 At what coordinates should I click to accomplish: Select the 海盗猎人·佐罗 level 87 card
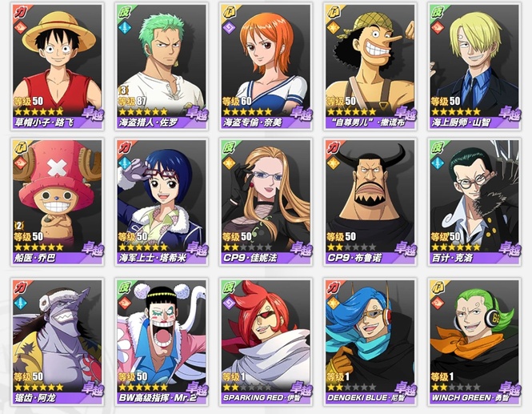(162, 66)
